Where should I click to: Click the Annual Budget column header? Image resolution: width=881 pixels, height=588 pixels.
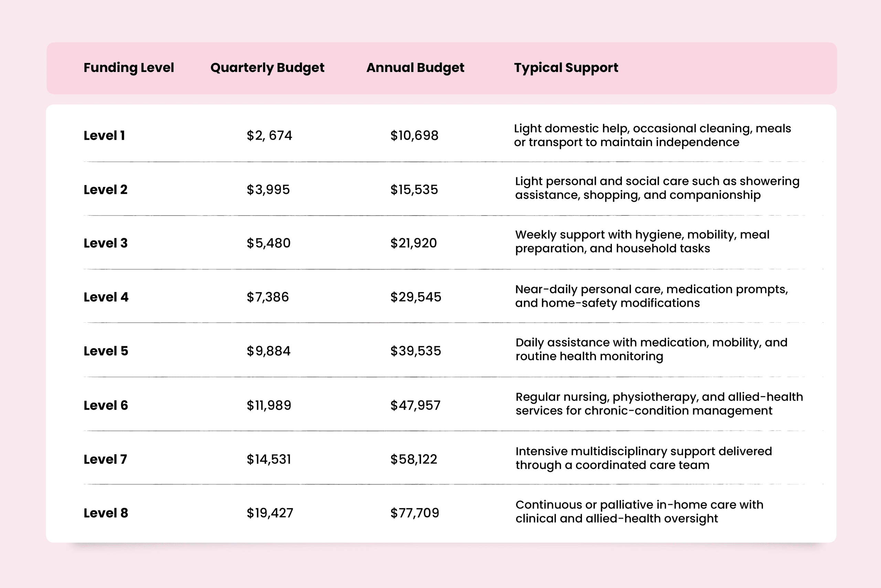(415, 68)
